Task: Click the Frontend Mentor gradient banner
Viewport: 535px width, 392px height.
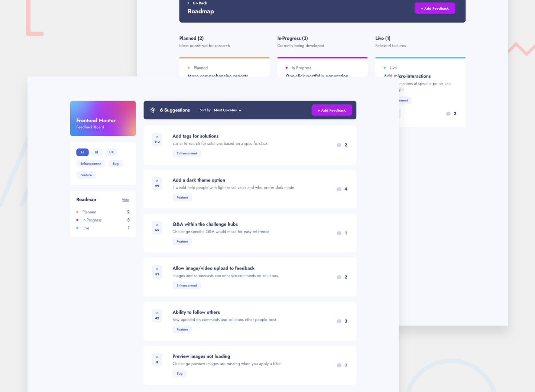Action: 103,118
